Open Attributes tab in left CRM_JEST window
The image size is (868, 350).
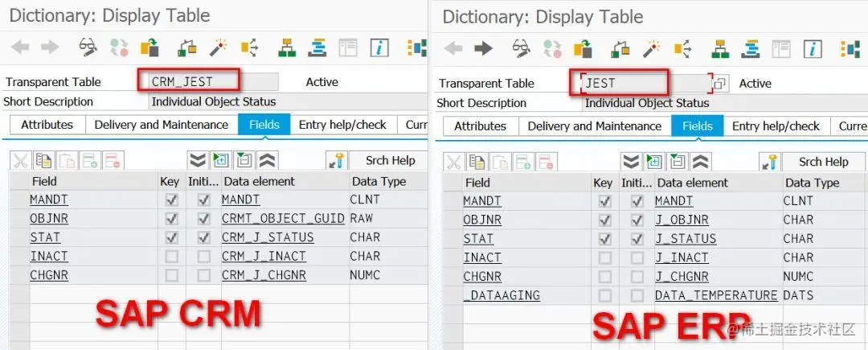(x=47, y=125)
